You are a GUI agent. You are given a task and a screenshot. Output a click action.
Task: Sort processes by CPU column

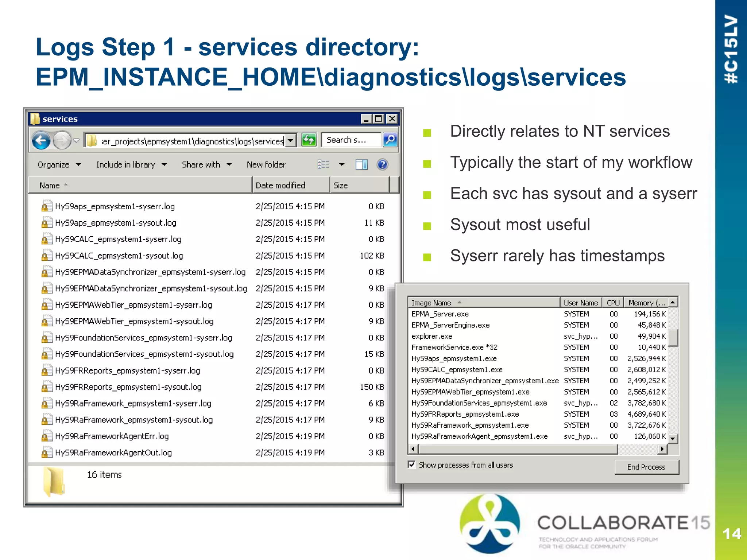pyautogui.click(x=613, y=303)
